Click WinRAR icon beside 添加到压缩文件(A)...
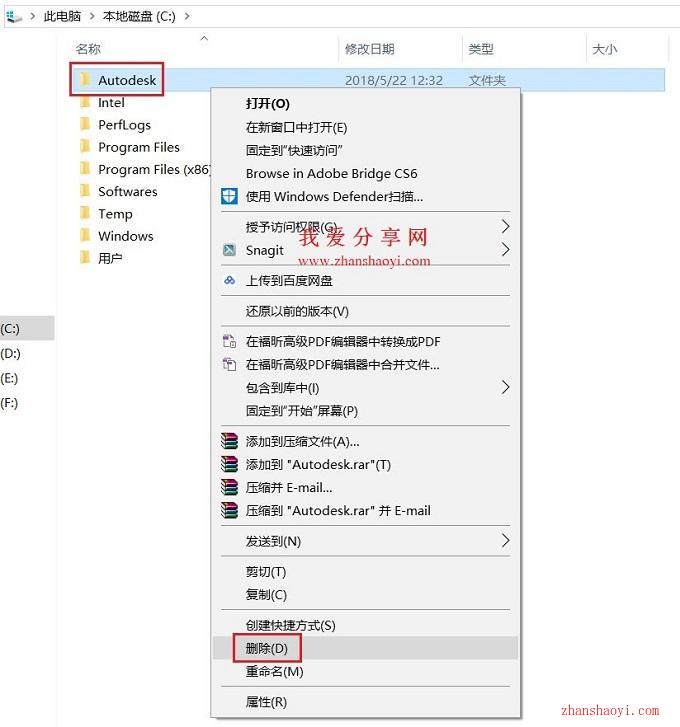The image size is (680, 727). (229, 441)
